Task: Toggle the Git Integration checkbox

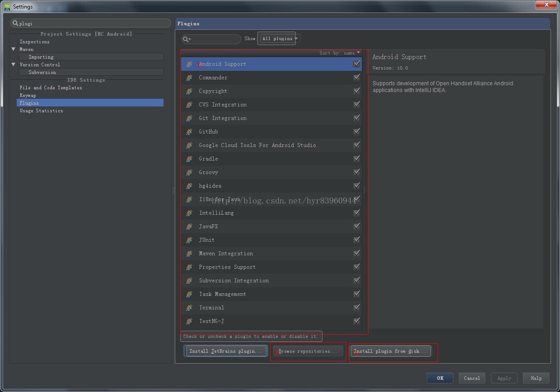Action: [x=357, y=118]
